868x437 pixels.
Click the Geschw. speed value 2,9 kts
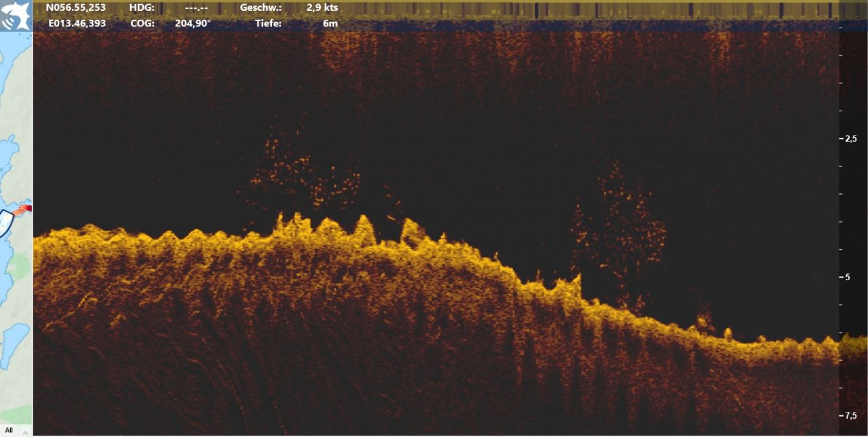tap(322, 8)
